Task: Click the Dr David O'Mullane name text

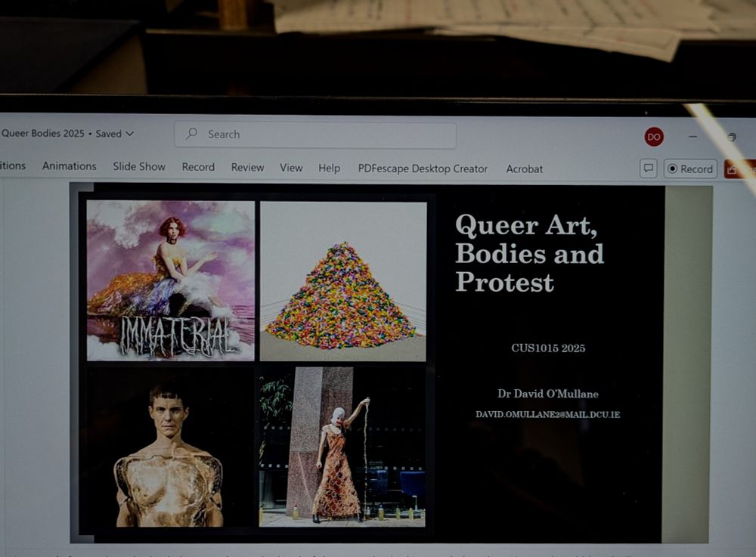Action: (548, 394)
